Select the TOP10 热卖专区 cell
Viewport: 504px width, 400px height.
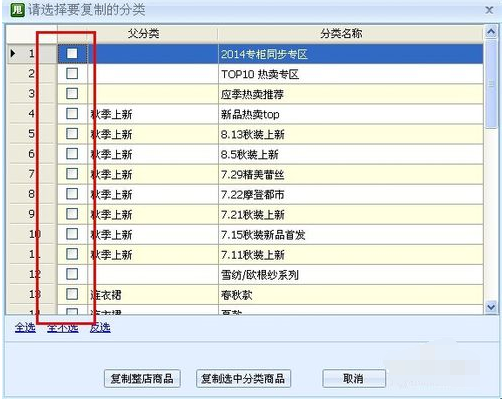tap(351, 74)
